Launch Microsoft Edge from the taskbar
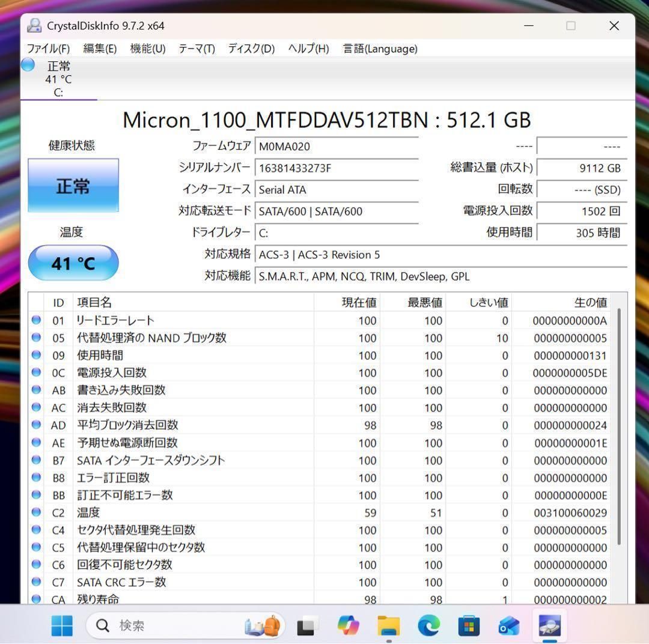This screenshot has height=644, width=649. coord(428,625)
